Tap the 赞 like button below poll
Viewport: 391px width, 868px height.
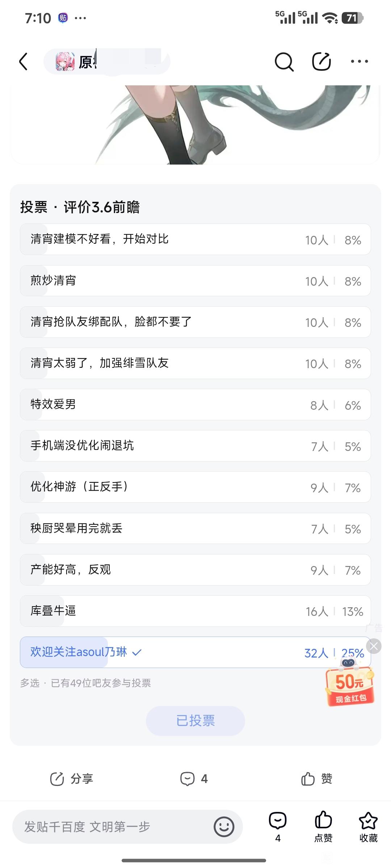coord(316,779)
